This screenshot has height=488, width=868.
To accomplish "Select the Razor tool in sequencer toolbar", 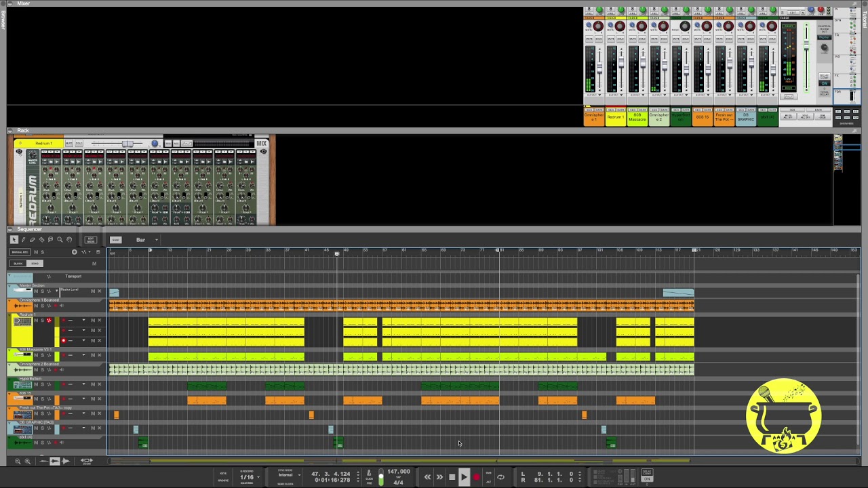I will pyautogui.click(x=41, y=240).
